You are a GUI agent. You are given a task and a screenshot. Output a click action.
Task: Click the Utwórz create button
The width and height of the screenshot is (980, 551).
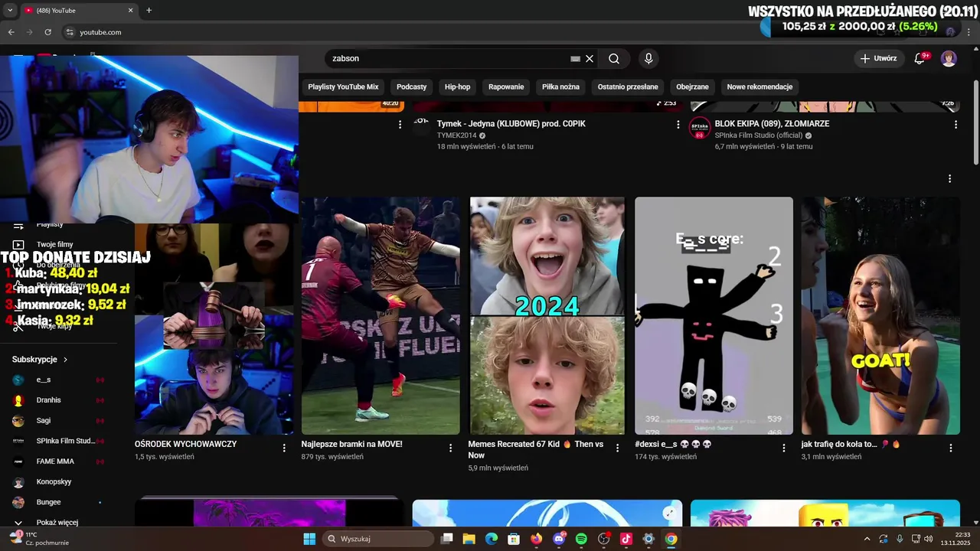pos(878,59)
